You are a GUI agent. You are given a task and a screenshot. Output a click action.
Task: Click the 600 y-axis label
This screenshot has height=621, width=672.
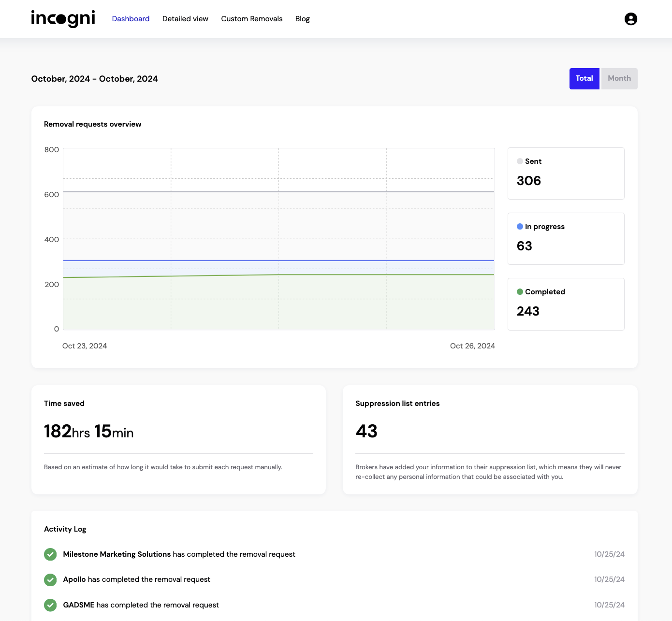tap(52, 195)
